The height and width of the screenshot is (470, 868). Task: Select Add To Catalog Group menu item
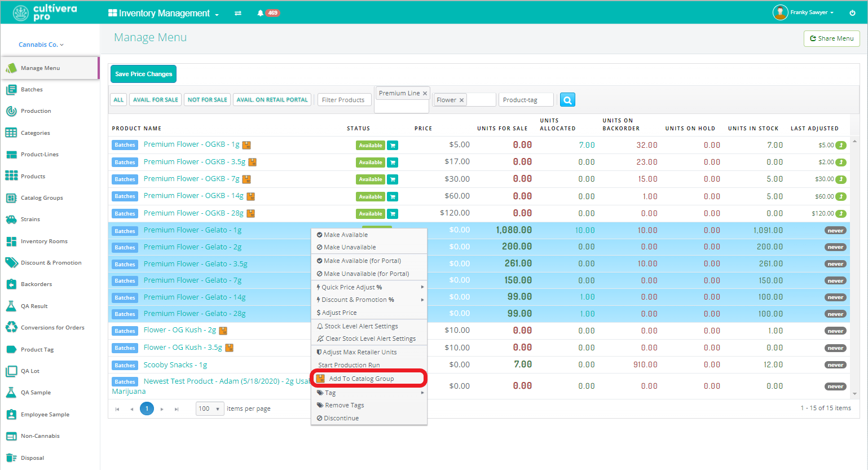tap(361, 379)
